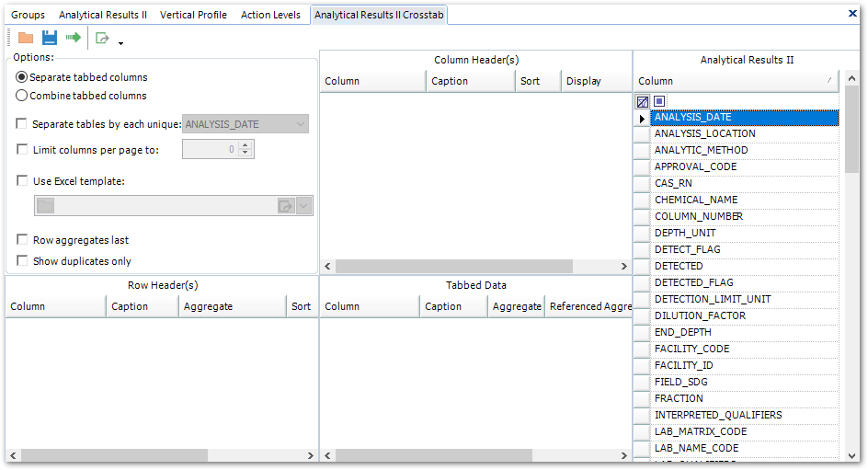The height and width of the screenshot is (470, 868).
Task: Sort by the Analytical Results II Column header
Action: click(x=736, y=81)
